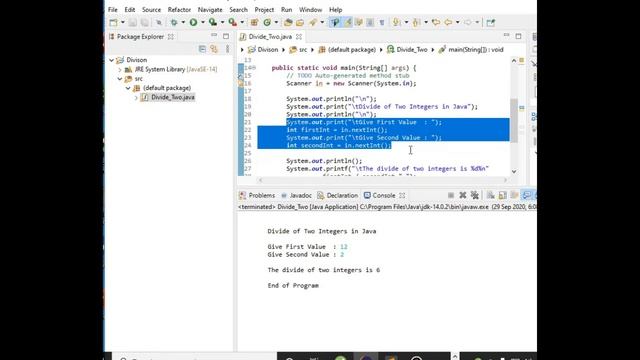The width and height of the screenshot is (640, 360).
Task: Click line 25 blank line in editor
Action: (384, 153)
